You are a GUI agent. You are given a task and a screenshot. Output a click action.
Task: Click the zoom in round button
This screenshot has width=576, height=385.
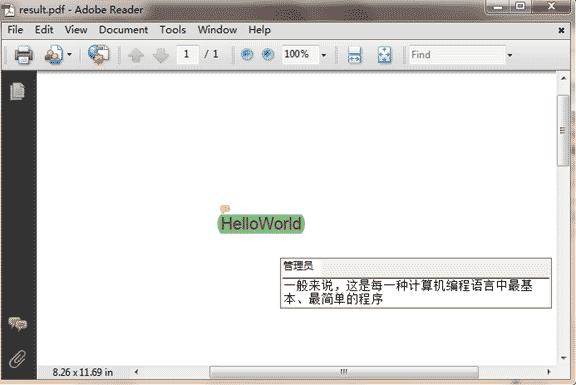click(268, 55)
